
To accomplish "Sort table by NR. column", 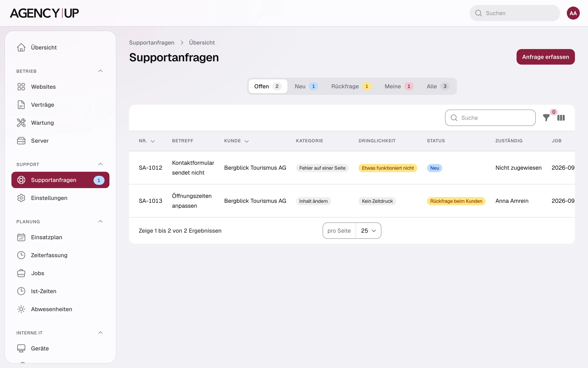I will [x=147, y=141].
